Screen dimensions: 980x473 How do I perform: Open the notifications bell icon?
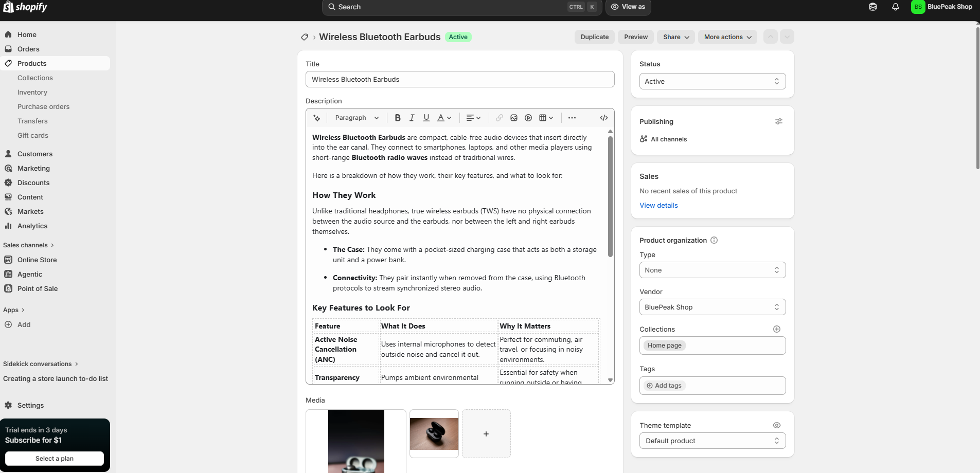tap(896, 7)
